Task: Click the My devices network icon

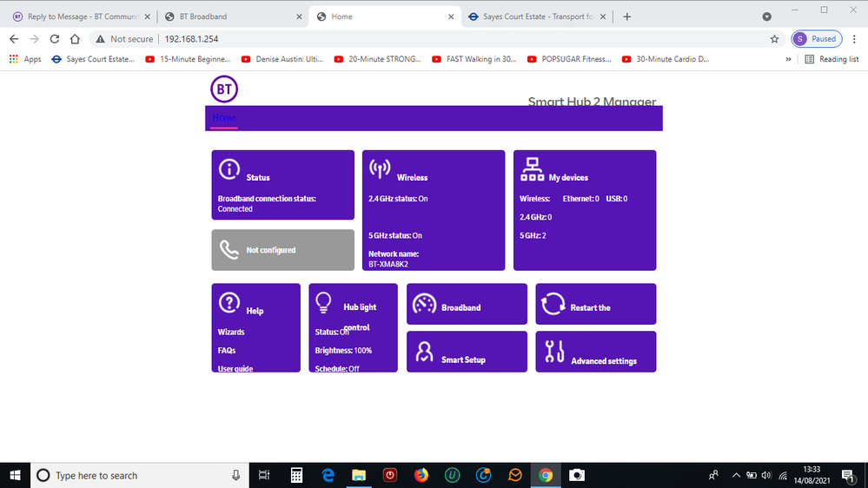Action: click(x=532, y=170)
